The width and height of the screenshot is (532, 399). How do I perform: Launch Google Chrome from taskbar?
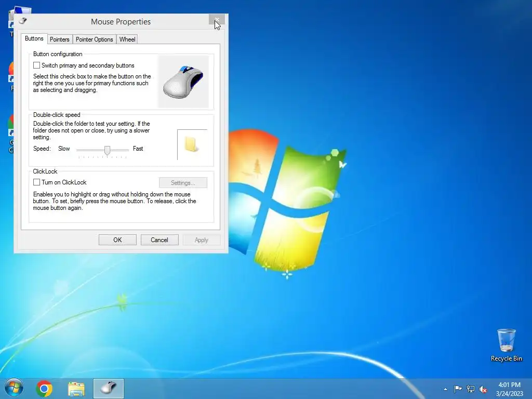point(44,389)
